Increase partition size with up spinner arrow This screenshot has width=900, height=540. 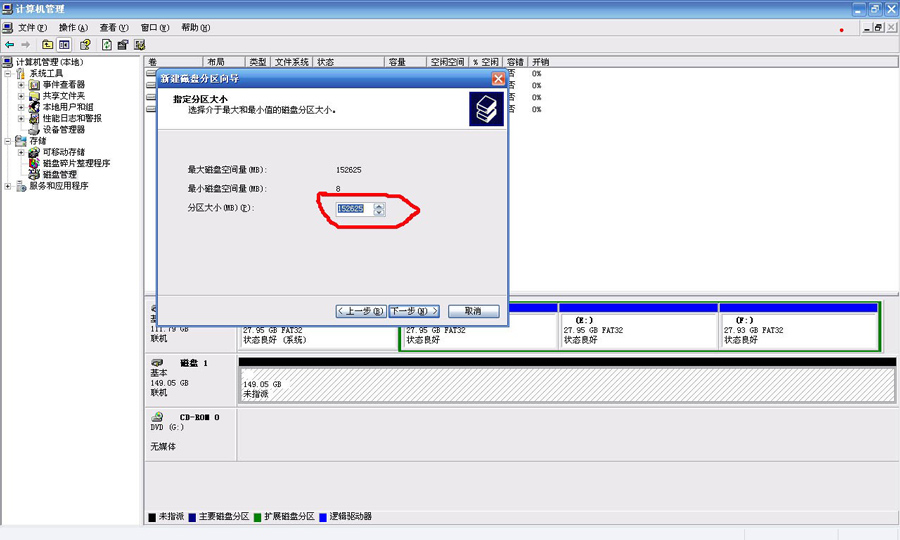click(x=379, y=205)
